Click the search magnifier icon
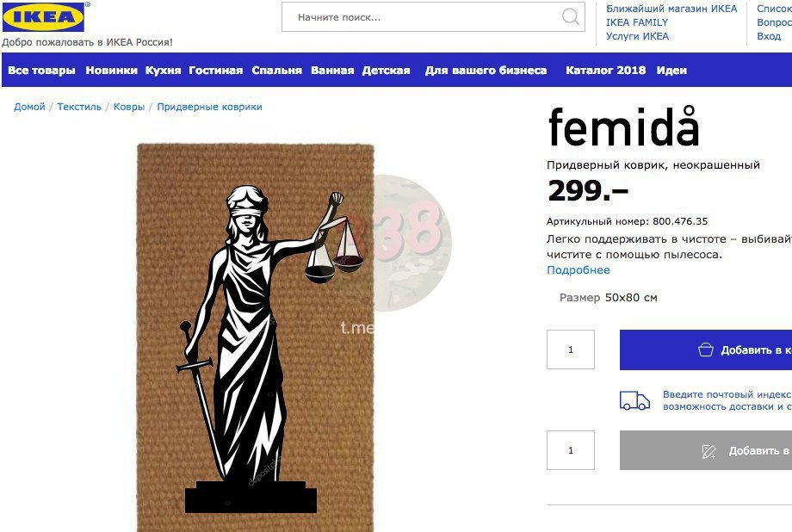792x532 pixels. coord(570,16)
